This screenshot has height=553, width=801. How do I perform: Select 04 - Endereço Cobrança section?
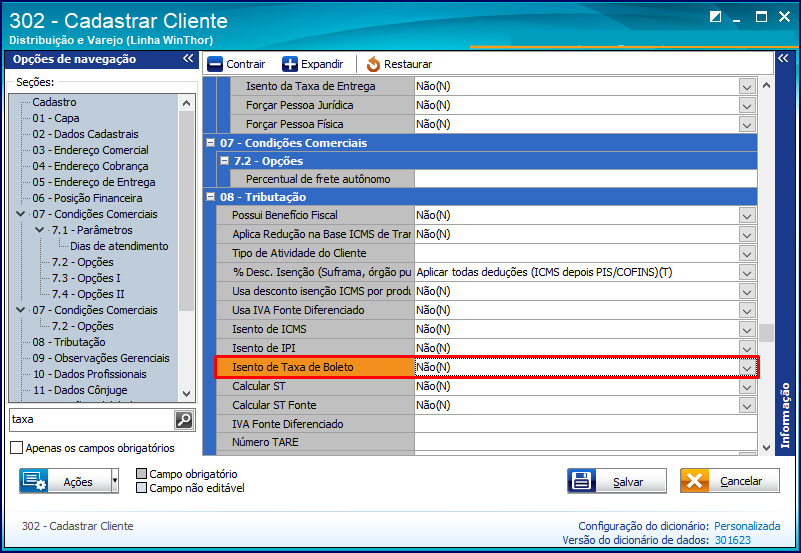pos(90,166)
